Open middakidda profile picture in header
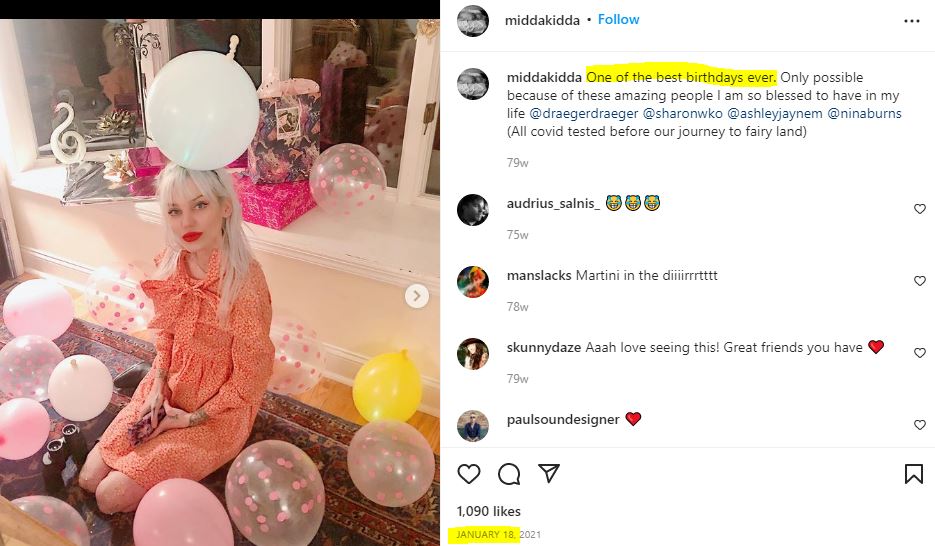The image size is (935, 546). tap(473, 21)
